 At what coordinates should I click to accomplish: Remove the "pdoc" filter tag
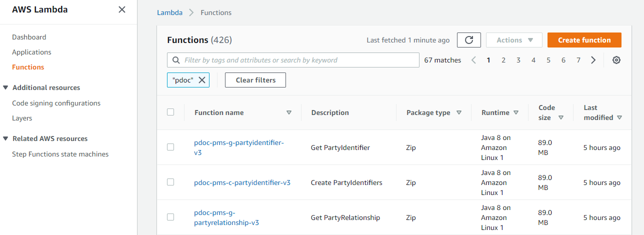(x=202, y=80)
